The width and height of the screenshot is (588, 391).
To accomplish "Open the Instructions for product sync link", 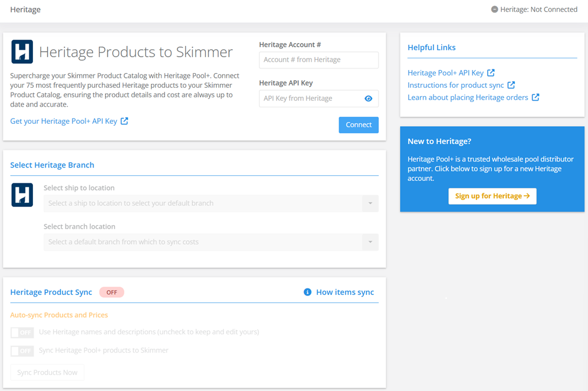I will (x=456, y=85).
